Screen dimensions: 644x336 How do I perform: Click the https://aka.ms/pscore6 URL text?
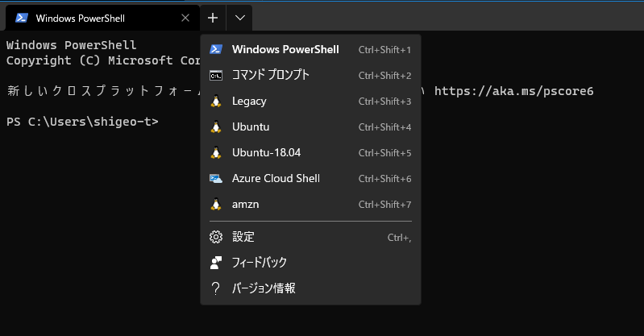(x=513, y=91)
